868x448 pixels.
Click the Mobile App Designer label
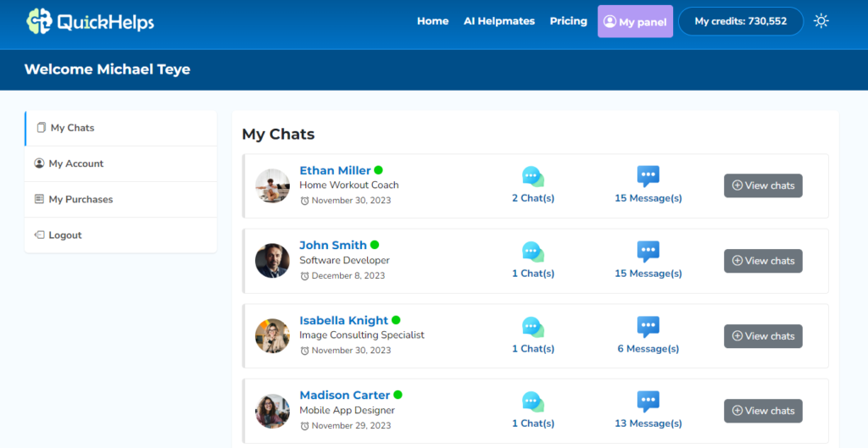point(347,411)
